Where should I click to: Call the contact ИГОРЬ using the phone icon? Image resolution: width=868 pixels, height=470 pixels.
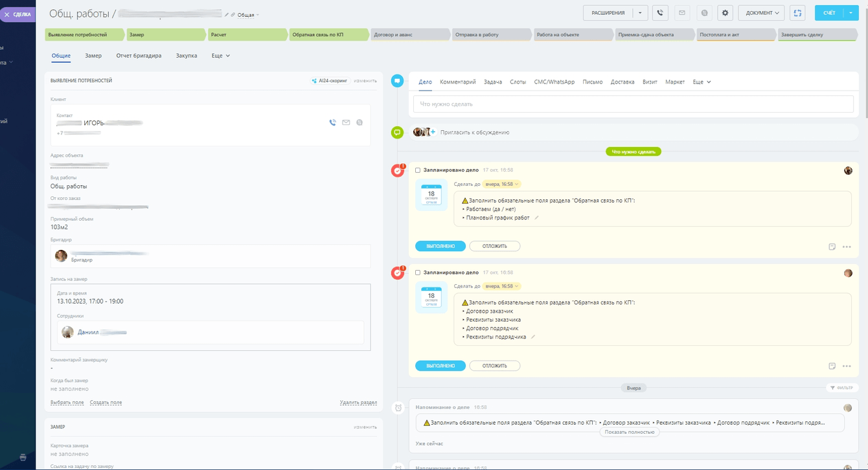point(332,122)
